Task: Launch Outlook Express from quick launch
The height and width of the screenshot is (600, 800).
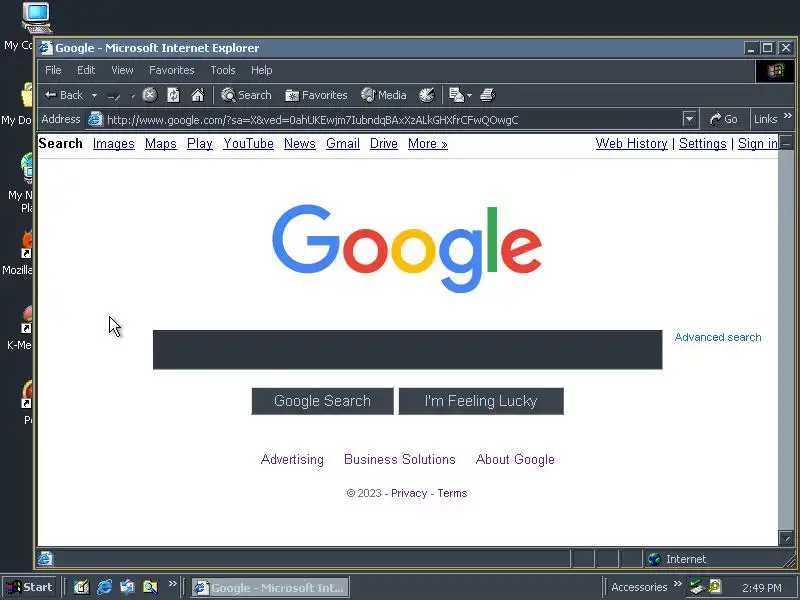Action: pyautogui.click(x=127, y=587)
